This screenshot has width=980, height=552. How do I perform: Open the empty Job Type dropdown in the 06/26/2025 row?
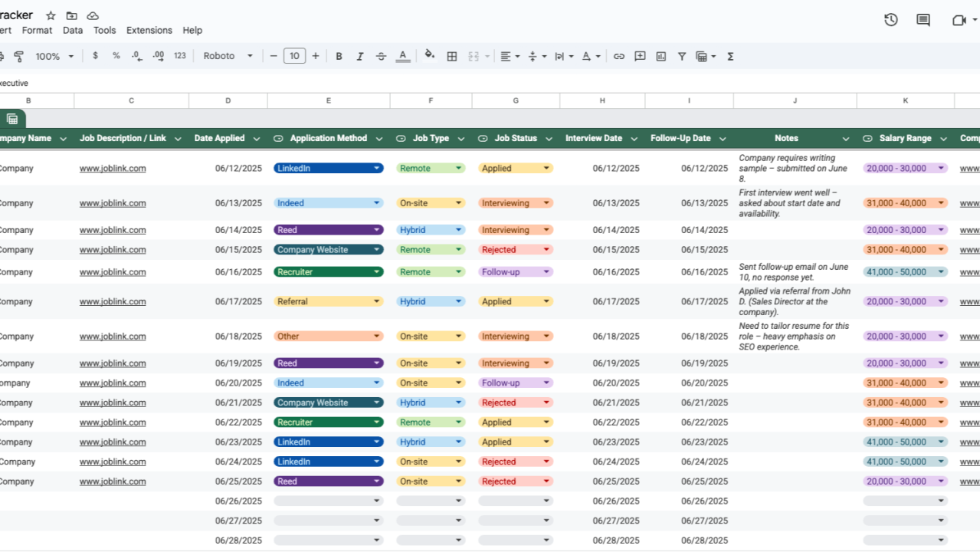point(431,501)
